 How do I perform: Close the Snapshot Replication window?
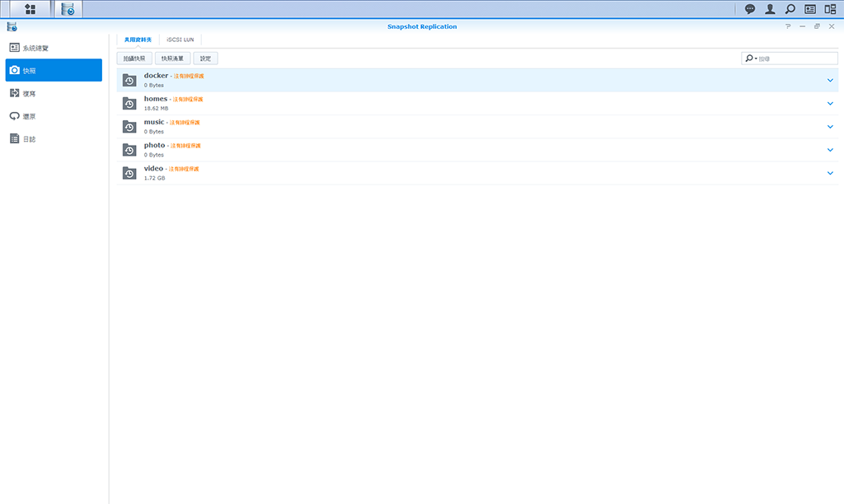tap(832, 26)
